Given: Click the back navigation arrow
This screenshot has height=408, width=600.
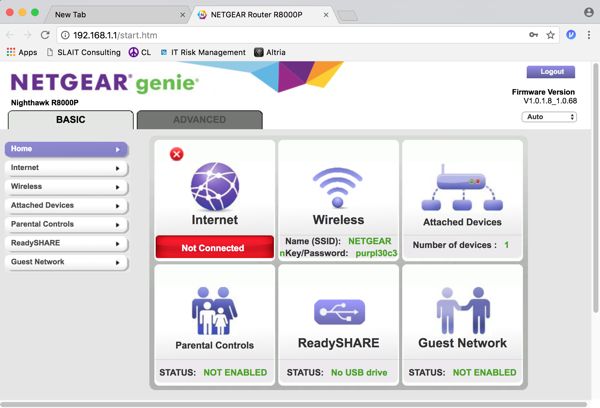Looking at the screenshot, I should 10,35.
